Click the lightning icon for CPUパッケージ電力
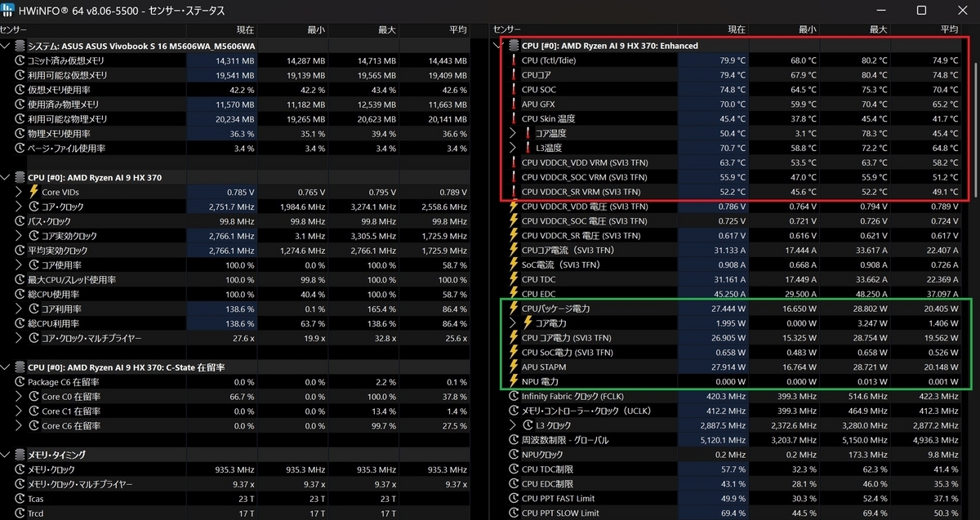Viewport: 980px width, 520px height. (514, 309)
